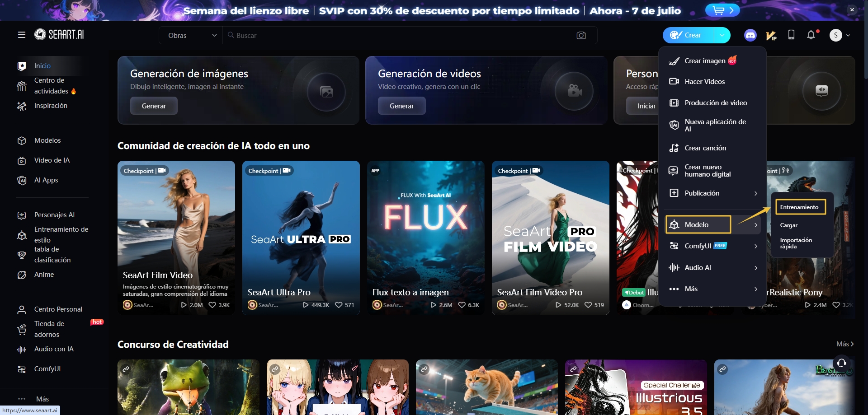Open the mobile app phone icon
The width and height of the screenshot is (868, 415).
tap(791, 35)
